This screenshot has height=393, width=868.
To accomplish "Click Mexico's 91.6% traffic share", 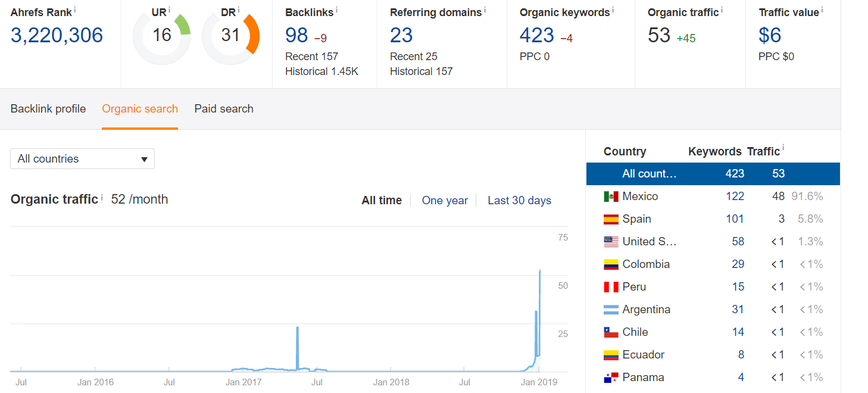I will tap(807, 196).
